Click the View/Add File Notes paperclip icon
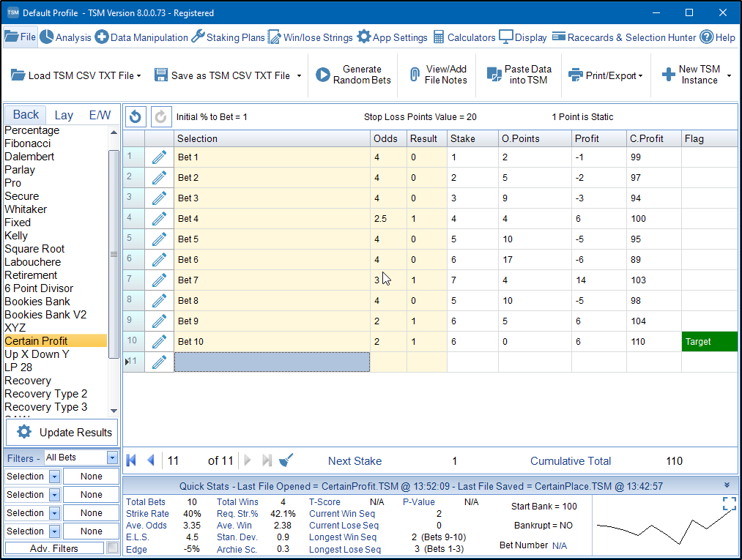 pos(415,75)
